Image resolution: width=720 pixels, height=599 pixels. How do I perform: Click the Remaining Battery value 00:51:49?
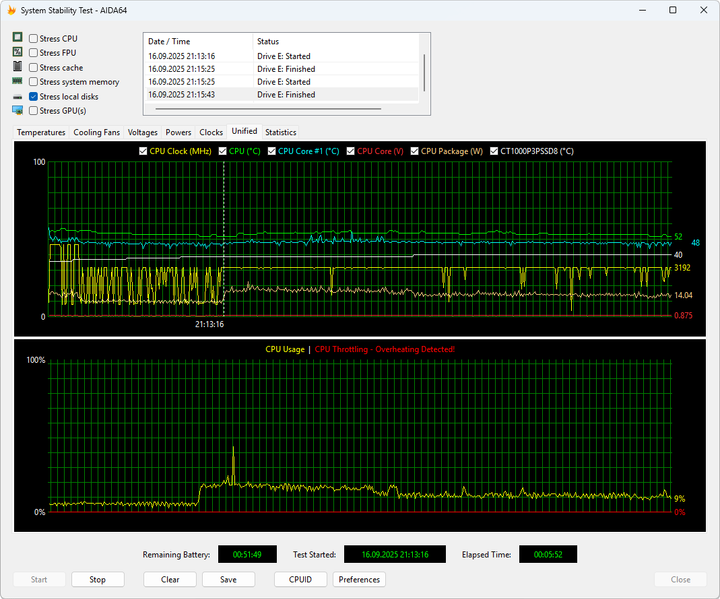[247, 554]
